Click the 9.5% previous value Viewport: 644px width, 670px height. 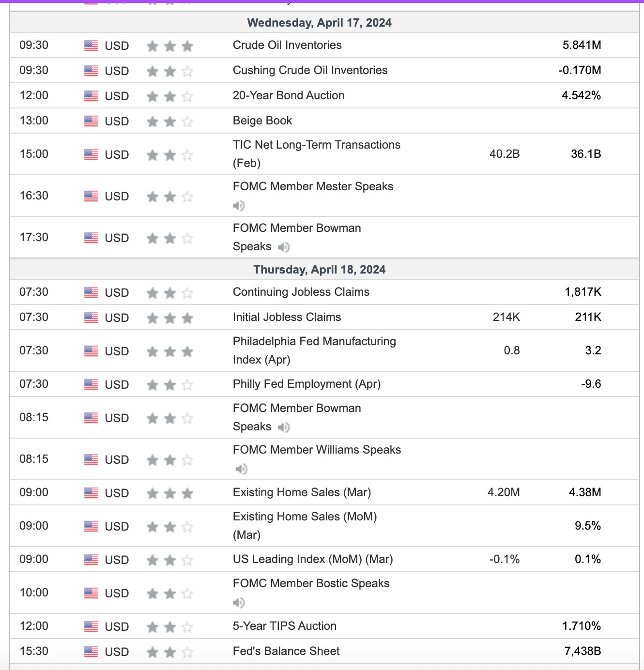(588, 526)
